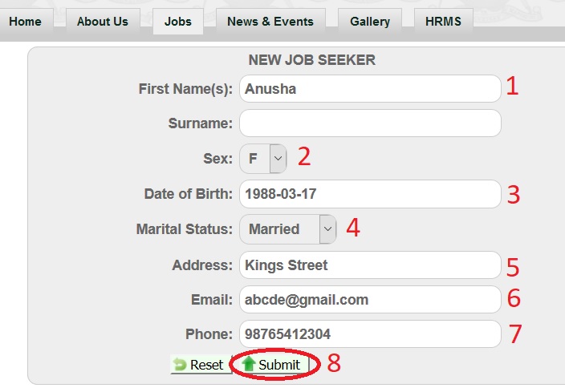The image size is (565, 392).
Task: Open the Sex dropdown arrow
Action: [278, 159]
